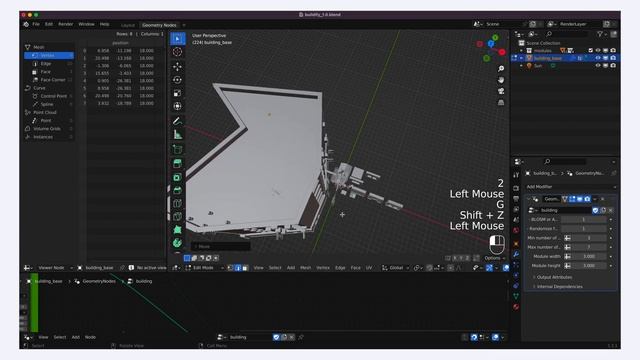Select the Measure tool

point(178,134)
